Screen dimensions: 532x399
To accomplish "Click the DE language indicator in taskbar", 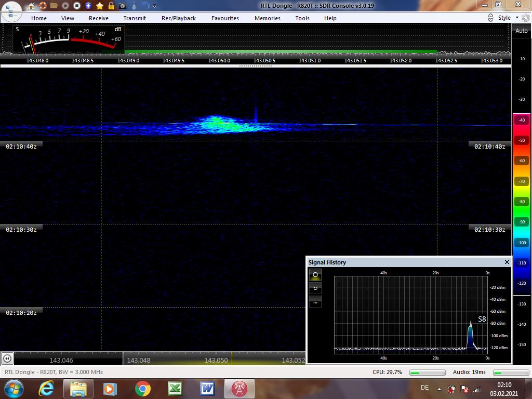I will coord(425,388).
